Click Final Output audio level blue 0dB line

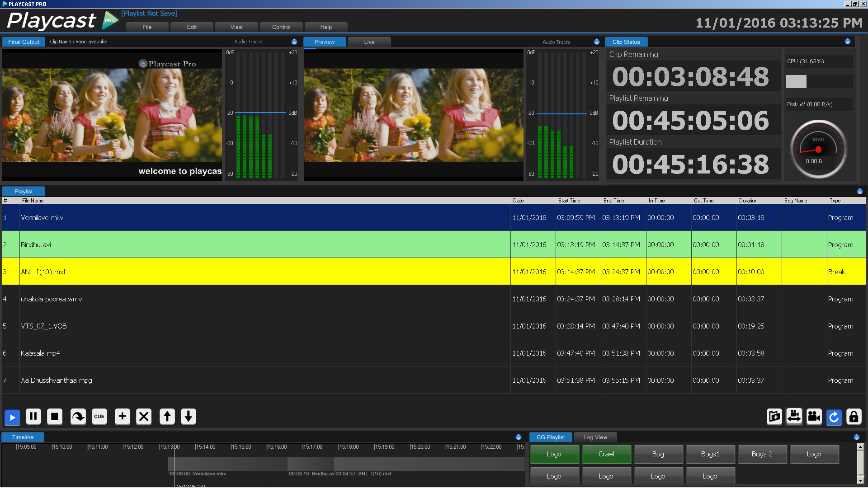click(x=260, y=112)
